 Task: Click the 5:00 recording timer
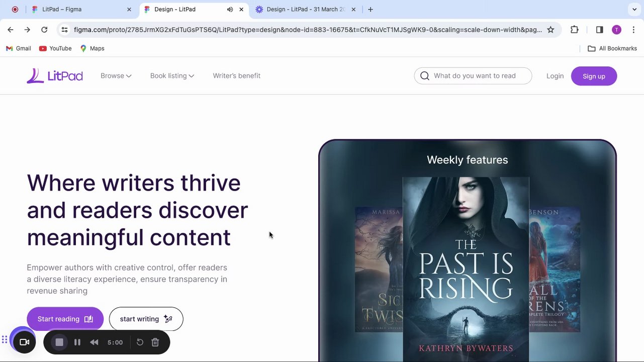point(115,342)
